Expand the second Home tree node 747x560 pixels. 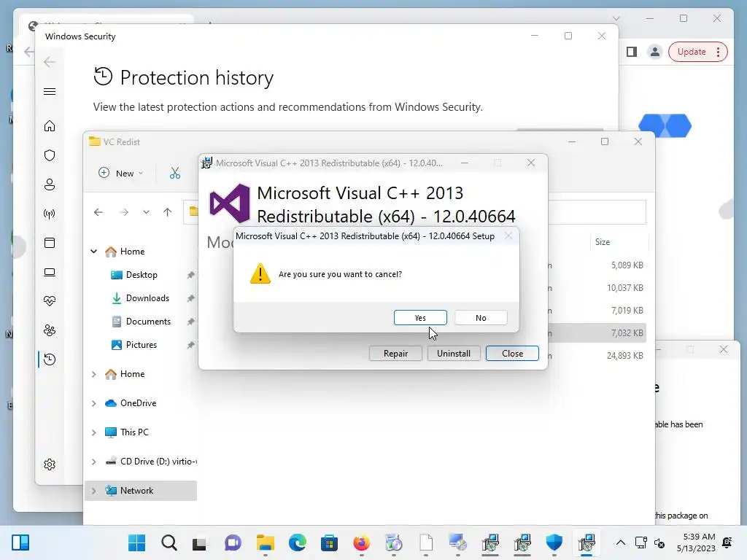point(94,374)
